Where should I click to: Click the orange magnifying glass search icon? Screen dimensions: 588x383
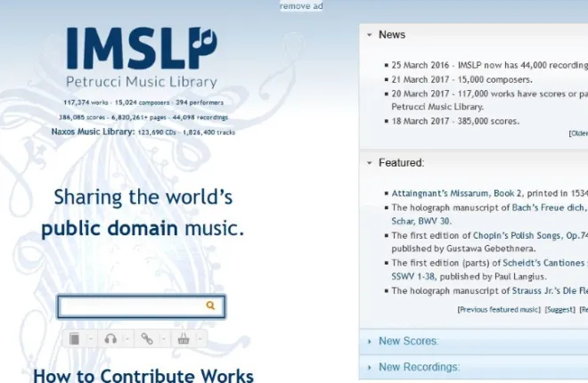(x=211, y=306)
